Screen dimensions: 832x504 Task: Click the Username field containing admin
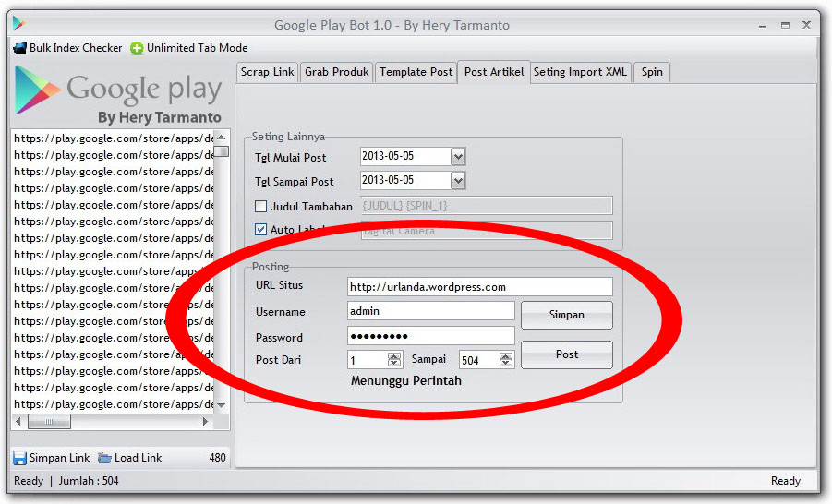(x=431, y=311)
